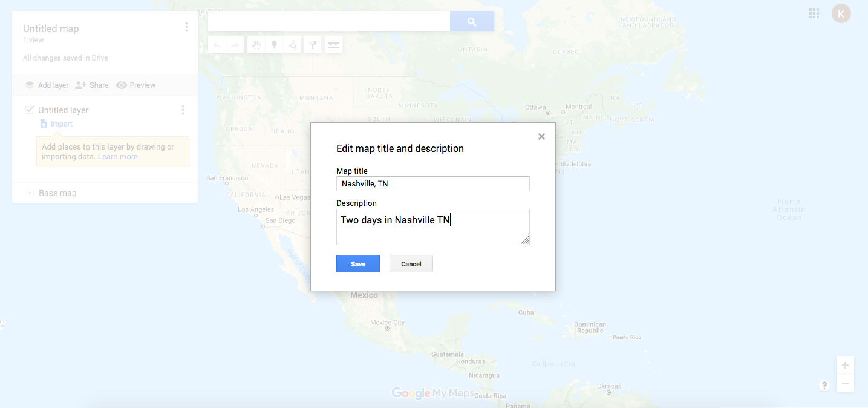Select the Draw a line tool
Screen dimensions: 868x408
click(x=293, y=44)
